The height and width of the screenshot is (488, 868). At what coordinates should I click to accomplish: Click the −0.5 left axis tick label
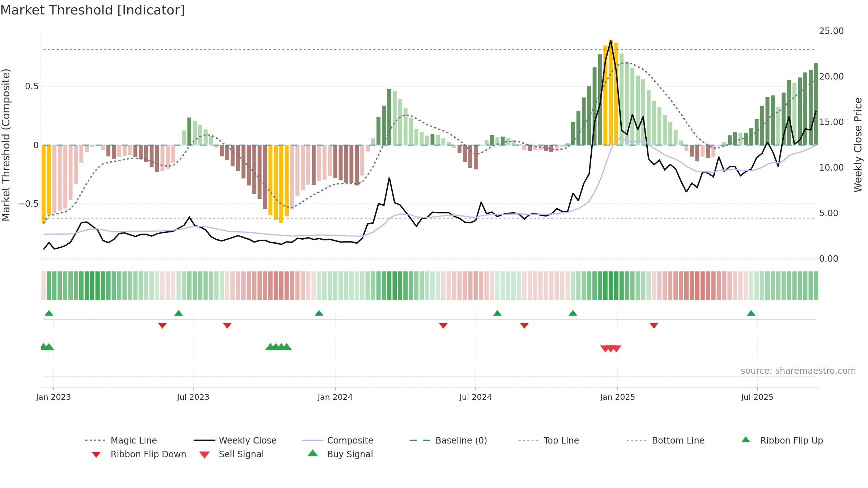[29, 204]
